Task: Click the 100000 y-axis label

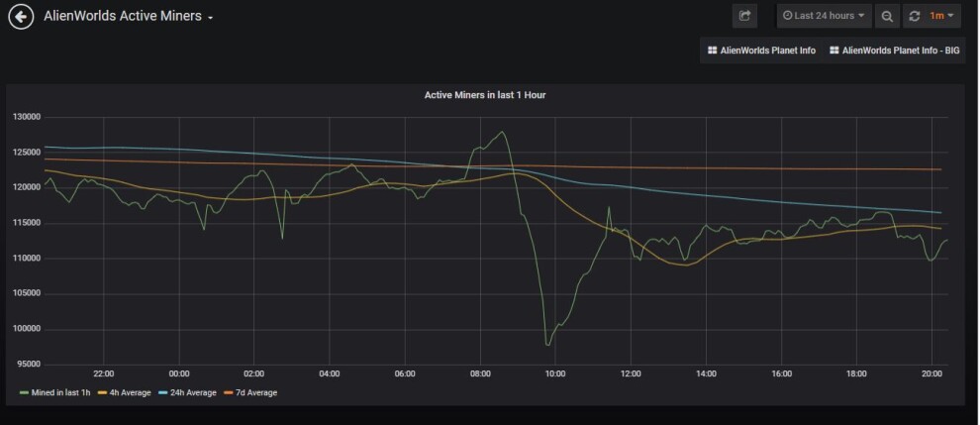Action: pos(27,329)
